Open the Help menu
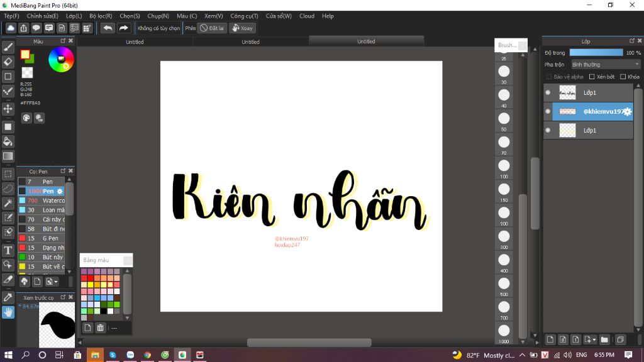 [x=328, y=16]
